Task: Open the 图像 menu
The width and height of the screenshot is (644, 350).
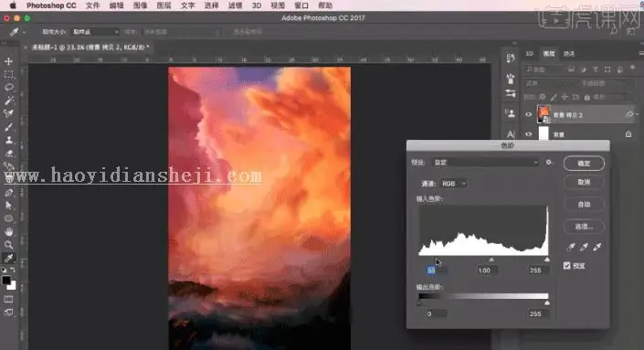Action: (x=140, y=5)
